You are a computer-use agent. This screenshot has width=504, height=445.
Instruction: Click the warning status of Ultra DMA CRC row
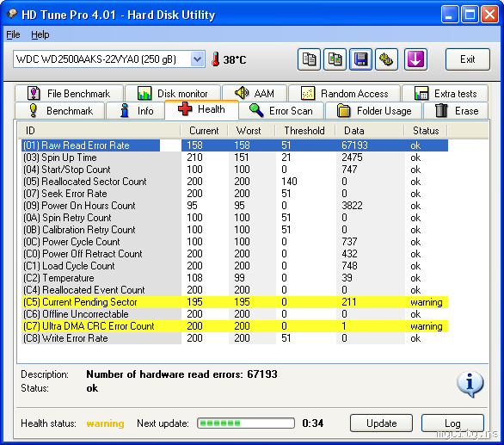click(x=427, y=326)
